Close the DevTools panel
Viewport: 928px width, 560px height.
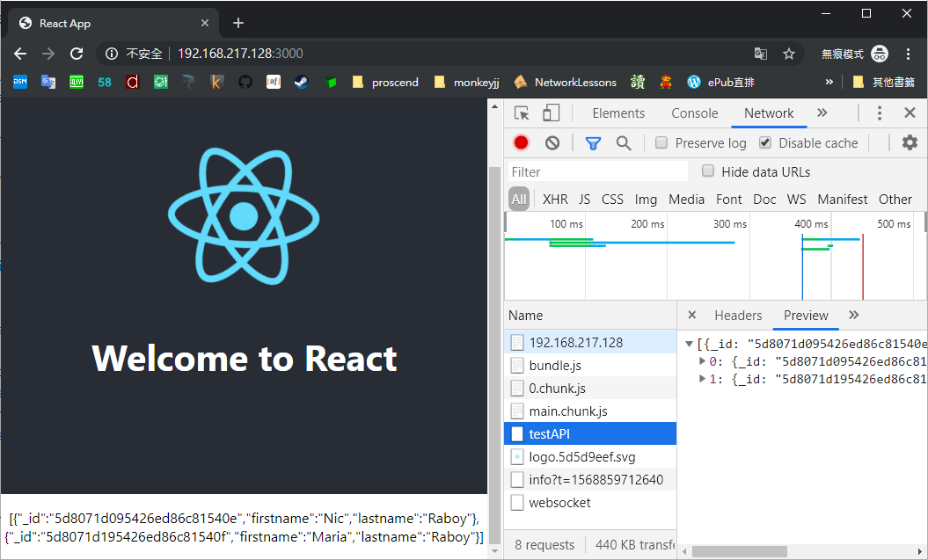910,113
